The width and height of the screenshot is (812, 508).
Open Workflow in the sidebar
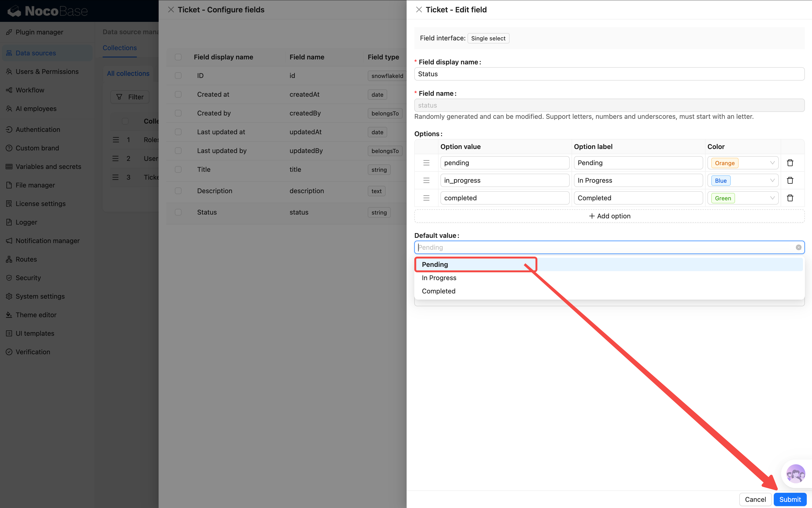(x=30, y=90)
